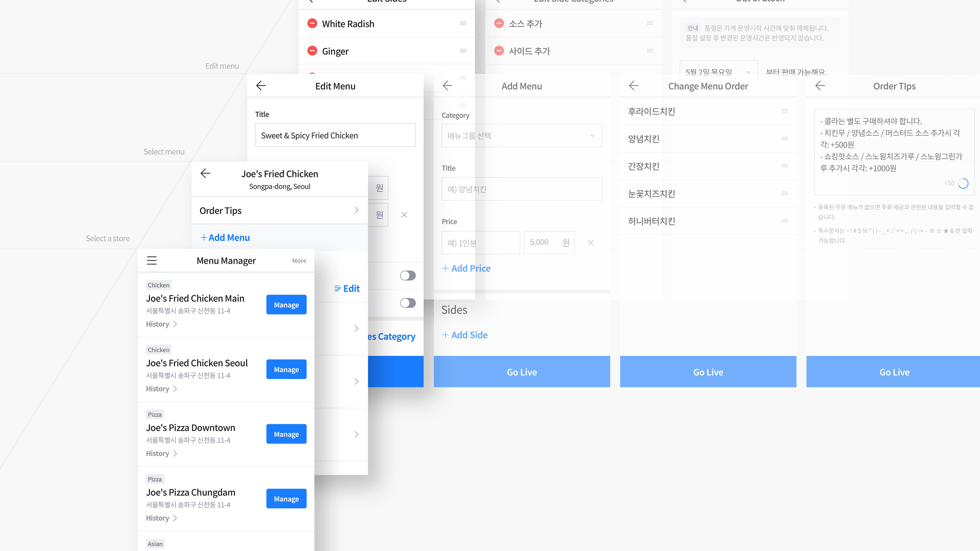980x551 pixels.
Task: Open History for Joe's Pizza Chungdam
Action: tap(161, 518)
